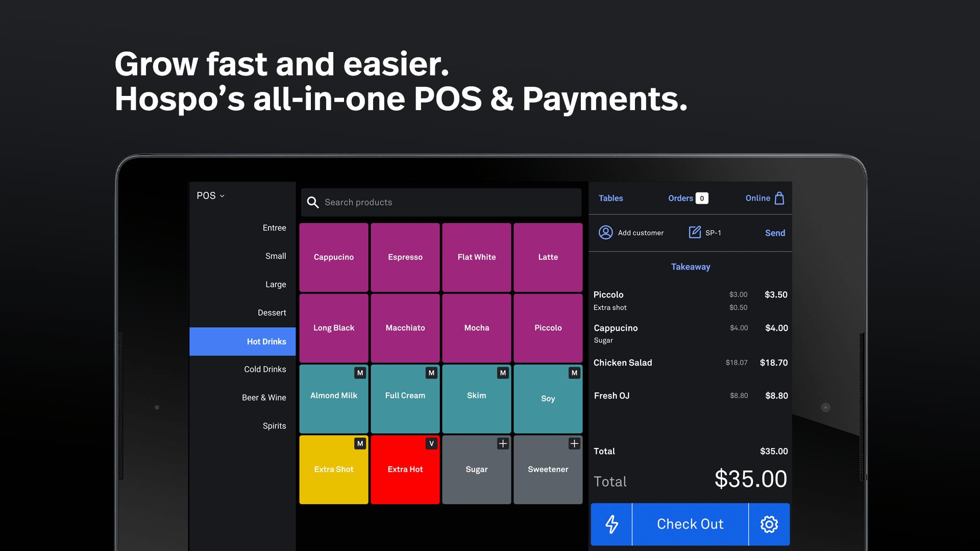Select the Fresh OJ order line
The image size is (980, 551).
point(690,396)
